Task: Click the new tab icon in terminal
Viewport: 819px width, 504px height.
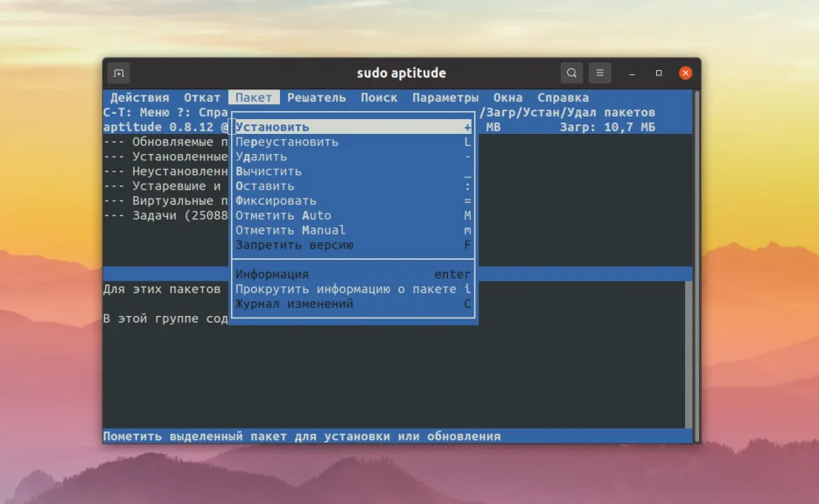Action: click(x=119, y=73)
